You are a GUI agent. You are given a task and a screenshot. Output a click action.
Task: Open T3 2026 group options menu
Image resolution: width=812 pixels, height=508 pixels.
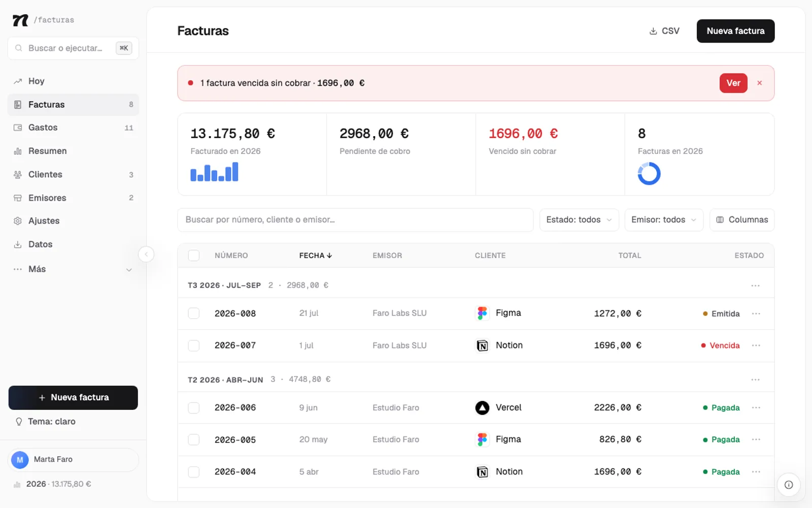pos(755,285)
